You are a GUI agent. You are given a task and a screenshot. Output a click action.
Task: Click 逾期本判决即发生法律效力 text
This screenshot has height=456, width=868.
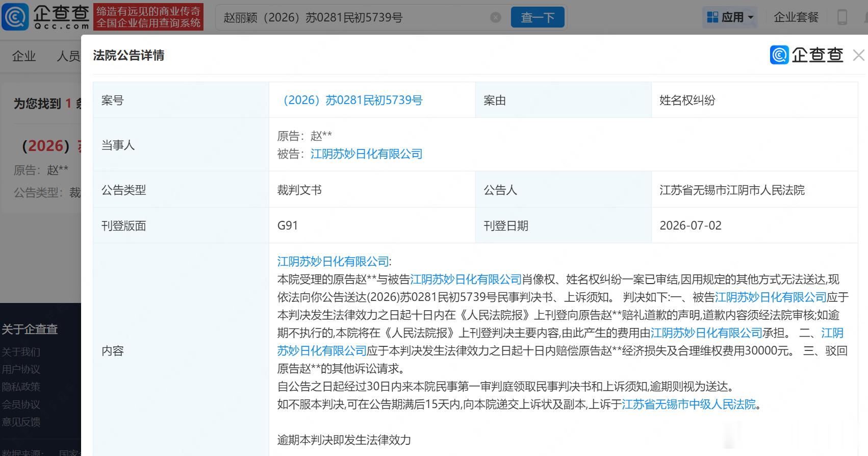(x=344, y=440)
